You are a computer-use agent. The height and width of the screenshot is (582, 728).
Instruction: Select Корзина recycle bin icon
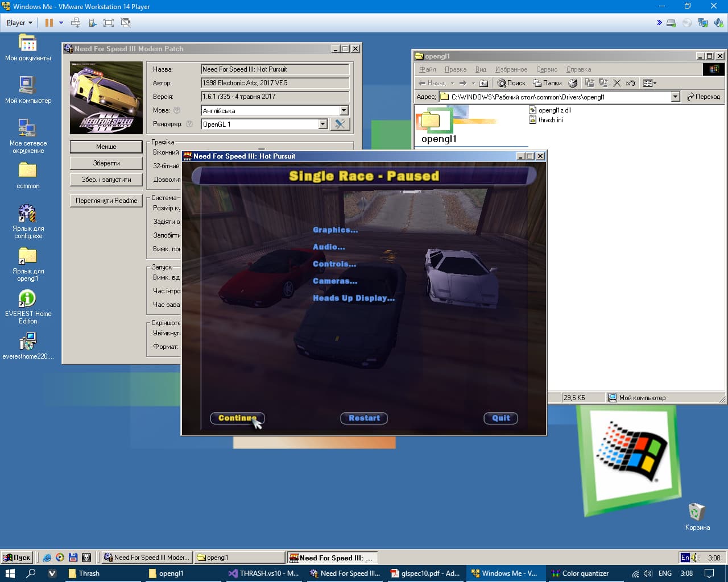coord(697,517)
